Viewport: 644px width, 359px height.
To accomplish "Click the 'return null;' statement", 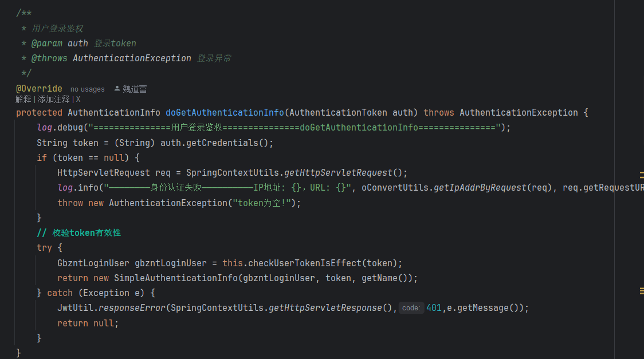I will (88, 324).
